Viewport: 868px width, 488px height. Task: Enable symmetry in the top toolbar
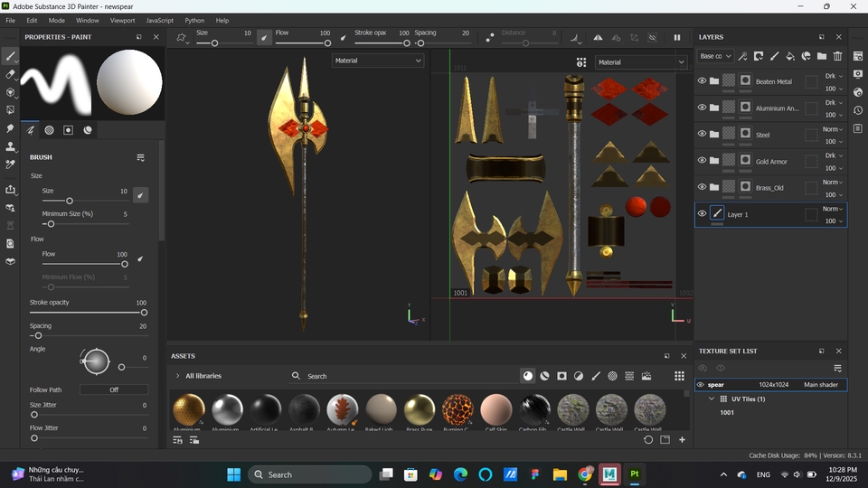(x=598, y=38)
